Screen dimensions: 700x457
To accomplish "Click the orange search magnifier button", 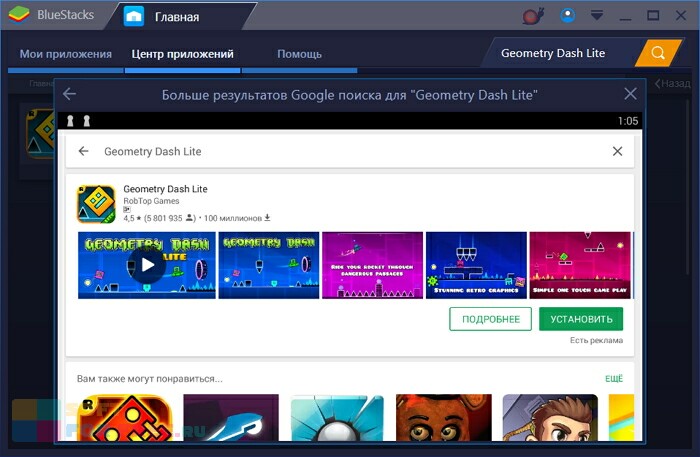I will 658,53.
